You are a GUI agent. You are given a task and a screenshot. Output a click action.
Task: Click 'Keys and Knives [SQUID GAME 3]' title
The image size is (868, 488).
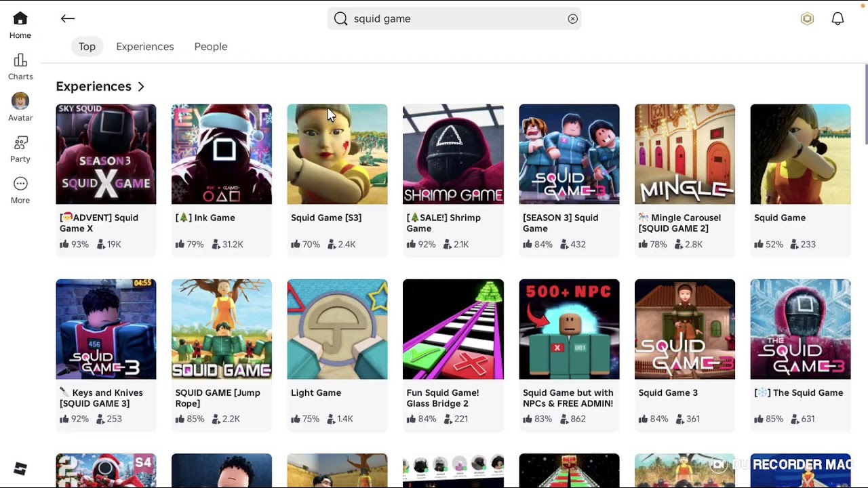101,398
